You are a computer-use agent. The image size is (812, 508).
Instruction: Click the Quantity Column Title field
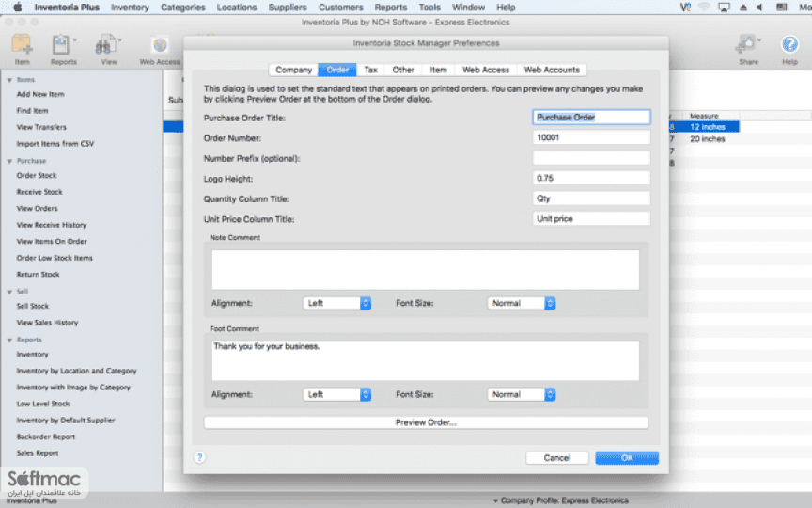[591, 198]
